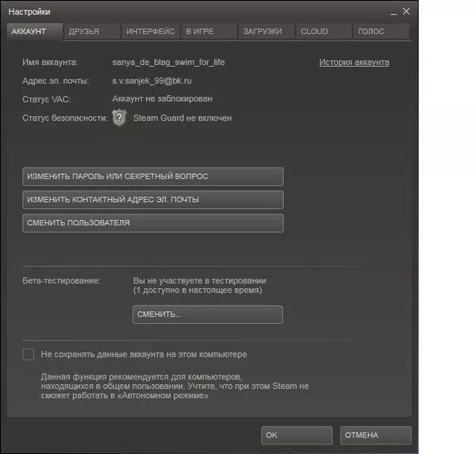Click the text Steam Guard не включен
The width and height of the screenshot is (476, 454).
click(182, 117)
